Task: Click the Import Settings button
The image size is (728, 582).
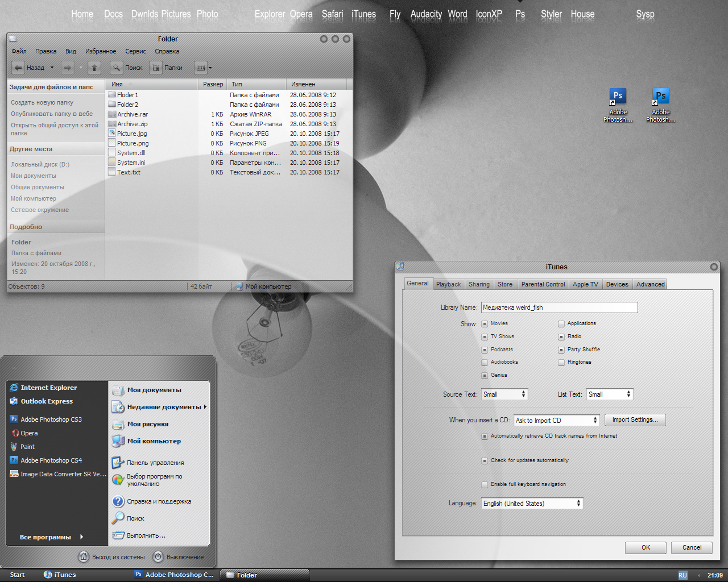Action: pyautogui.click(x=635, y=420)
